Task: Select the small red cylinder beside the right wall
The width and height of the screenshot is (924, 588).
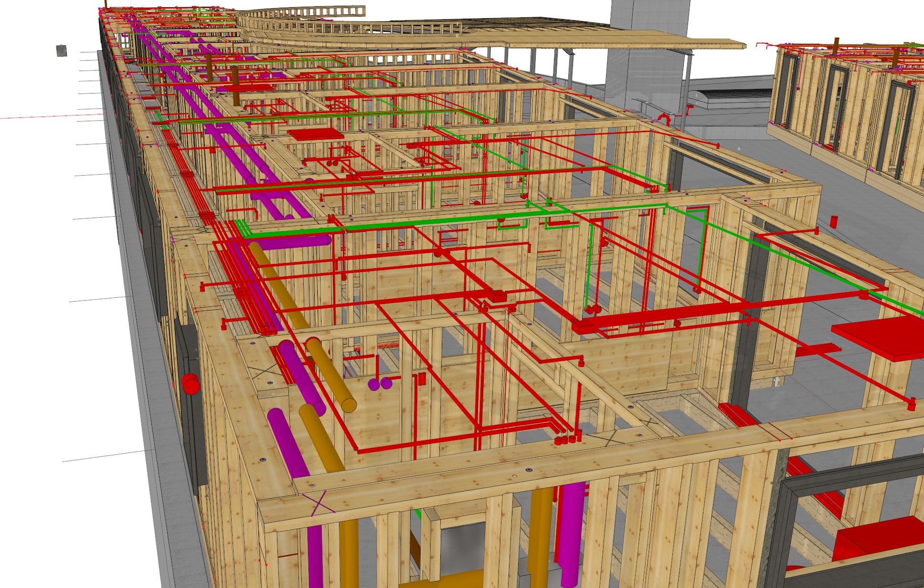Action: pyautogui.click(x=834, y=221)
